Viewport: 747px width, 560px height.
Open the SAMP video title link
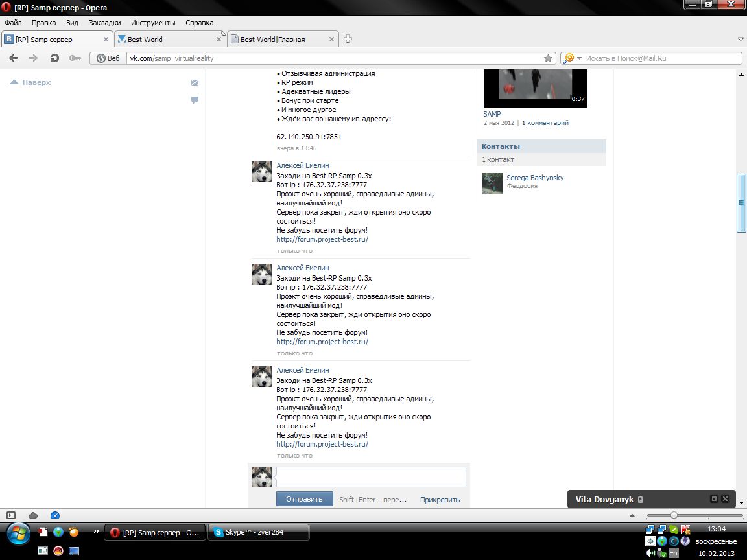coord(492,114)
